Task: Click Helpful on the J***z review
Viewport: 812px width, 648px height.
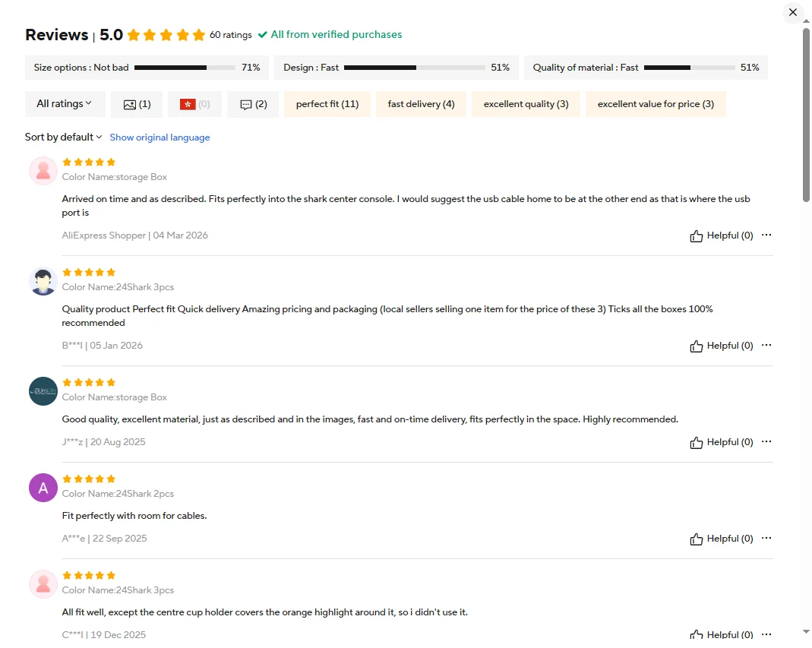Action: (721, 442)
